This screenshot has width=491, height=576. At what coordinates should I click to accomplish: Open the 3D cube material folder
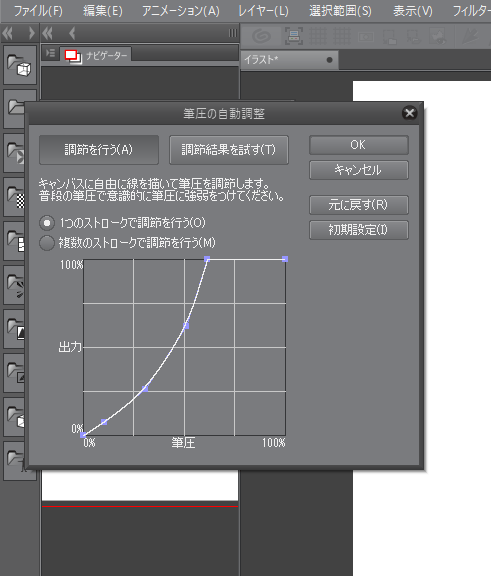click(x=20, y=65)
